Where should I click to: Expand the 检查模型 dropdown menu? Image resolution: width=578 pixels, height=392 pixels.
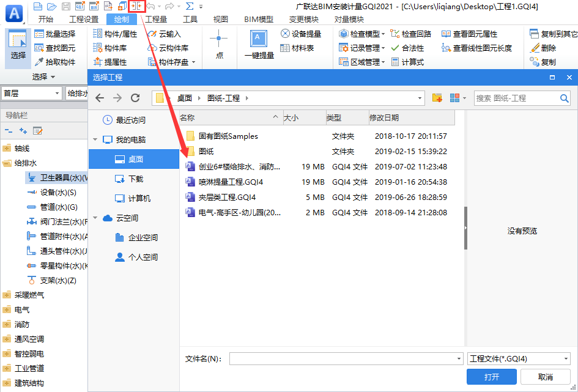click(383, 34)
